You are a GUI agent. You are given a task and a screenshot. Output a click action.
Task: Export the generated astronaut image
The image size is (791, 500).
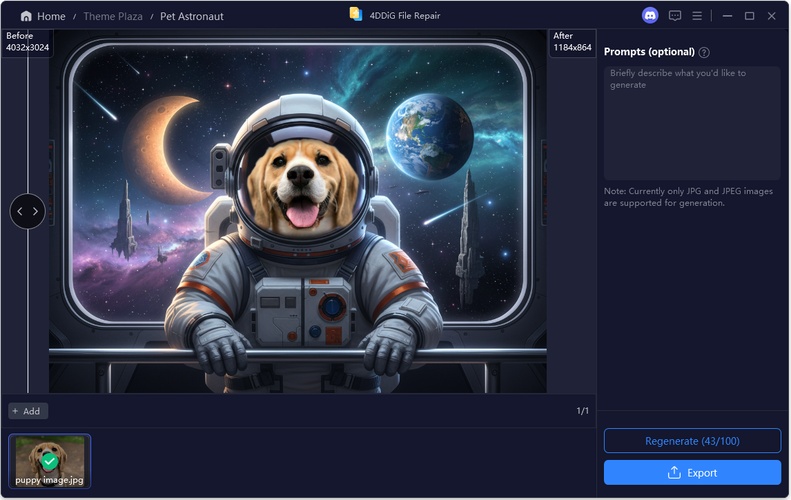click(692, 473)
